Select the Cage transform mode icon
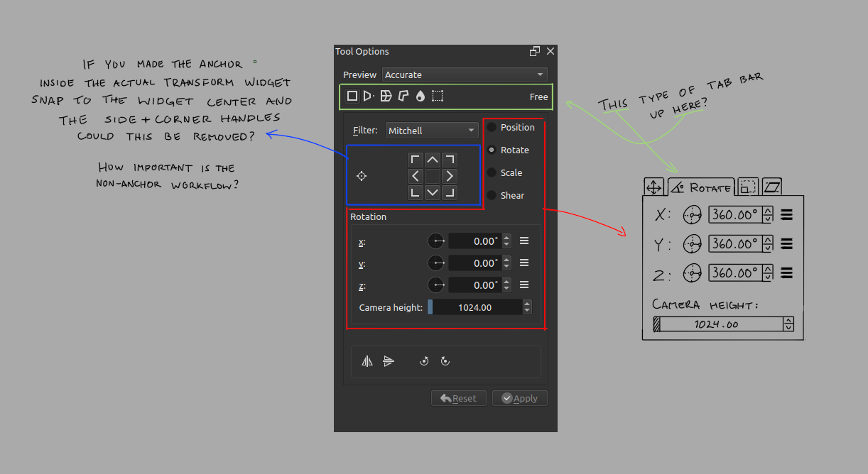 pyautogui.click(x=403, y=96)
